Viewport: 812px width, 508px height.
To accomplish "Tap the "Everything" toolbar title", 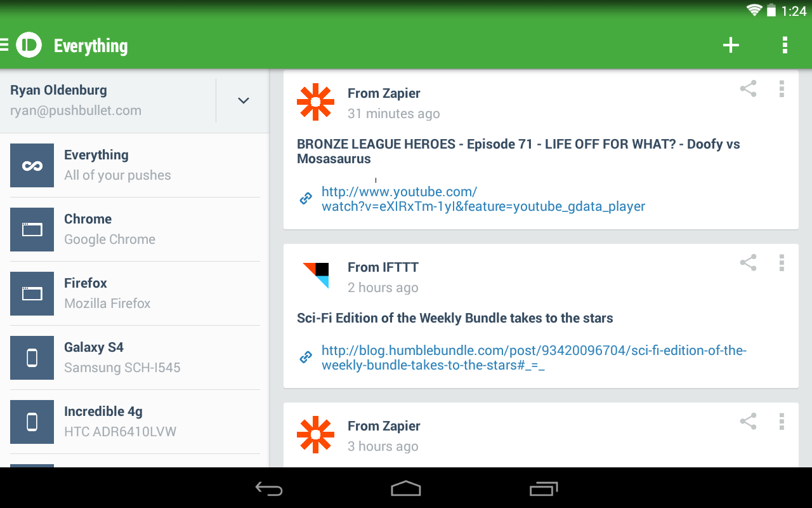I will tap(91, 46).
